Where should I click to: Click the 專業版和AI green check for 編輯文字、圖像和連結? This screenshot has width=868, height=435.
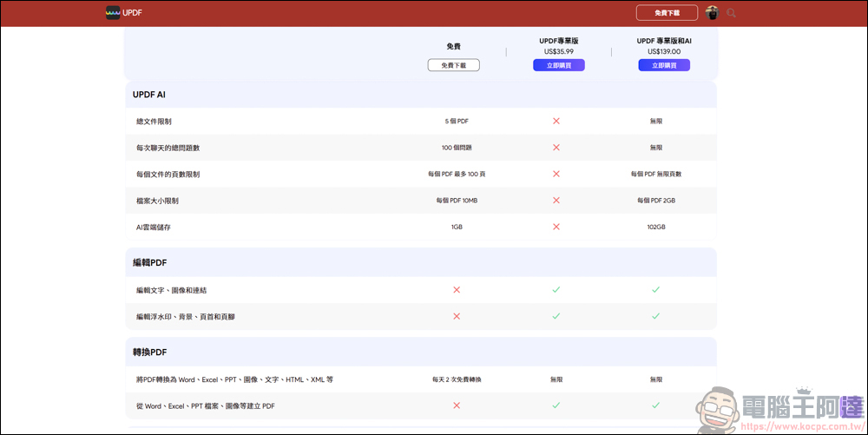[x=656, y=289]
